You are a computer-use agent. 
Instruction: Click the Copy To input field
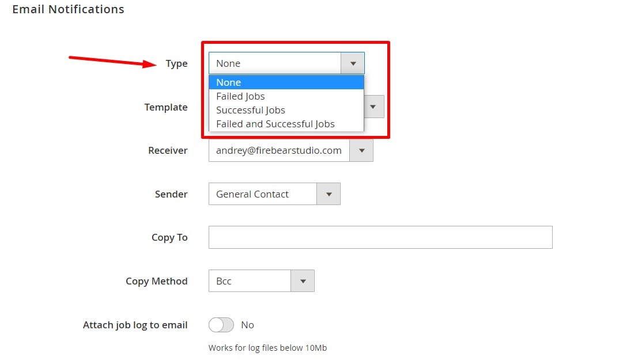point(380,237)
